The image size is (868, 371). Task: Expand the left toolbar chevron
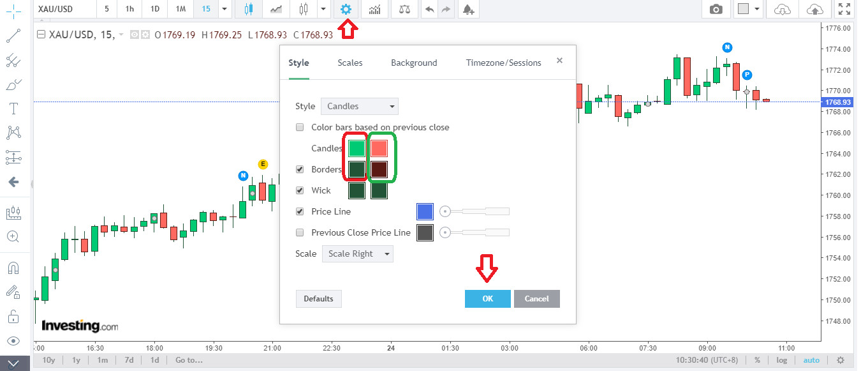pos(15,363)
